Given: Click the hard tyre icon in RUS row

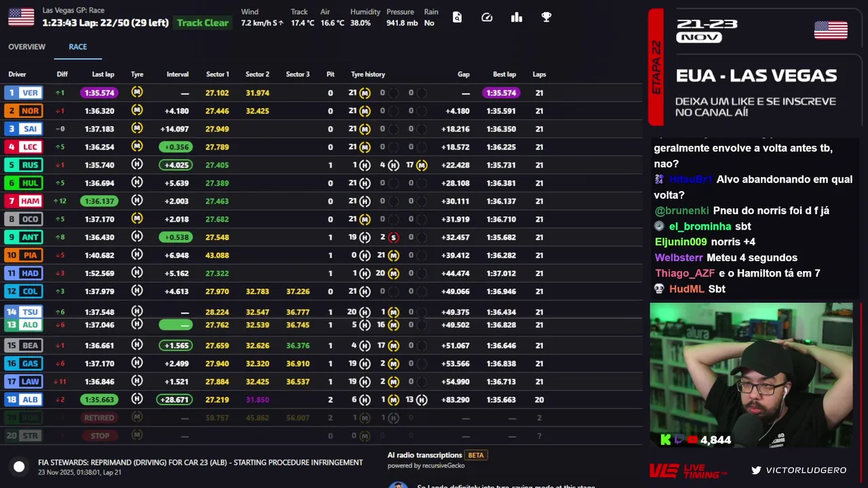Looking at the screenshot, I should pyautogui.click(x=137, y=165).
